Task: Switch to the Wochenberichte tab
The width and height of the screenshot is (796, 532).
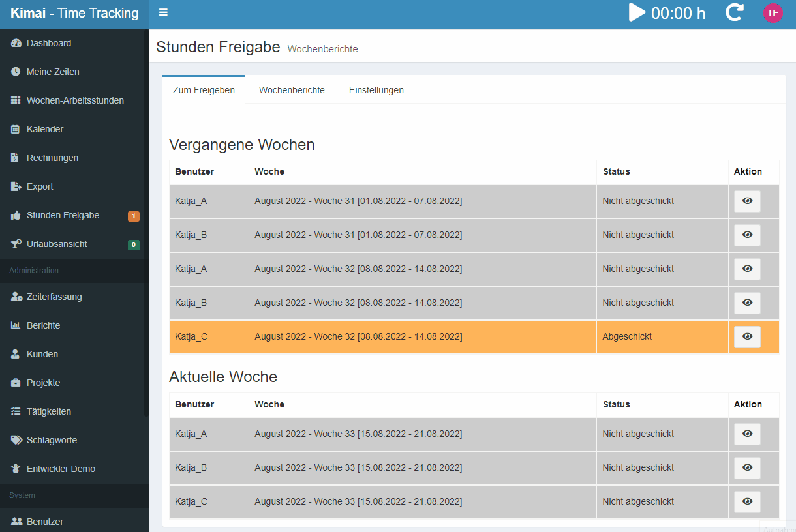Action: pos(292,90)
